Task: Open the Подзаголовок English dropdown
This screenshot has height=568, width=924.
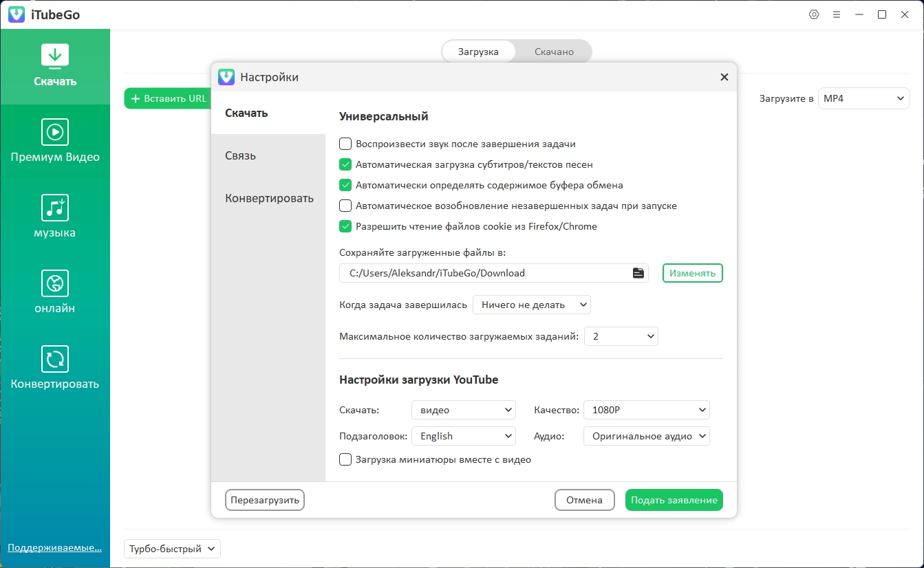Action: coord(463,436)
